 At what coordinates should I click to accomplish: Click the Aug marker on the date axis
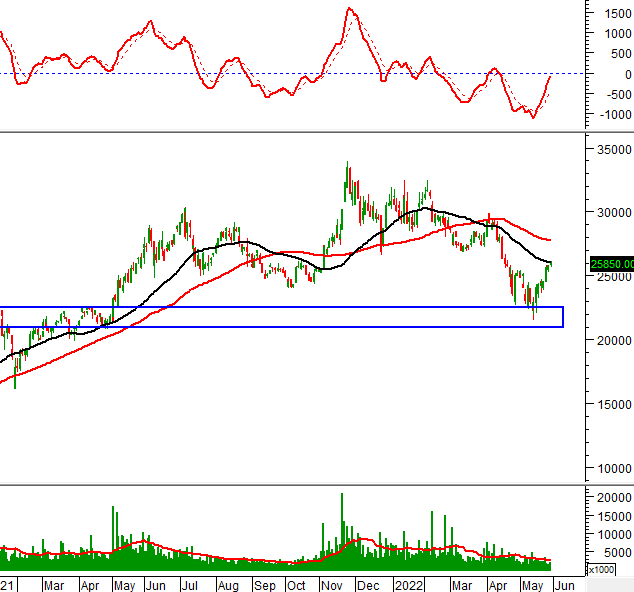pos(229,584)
